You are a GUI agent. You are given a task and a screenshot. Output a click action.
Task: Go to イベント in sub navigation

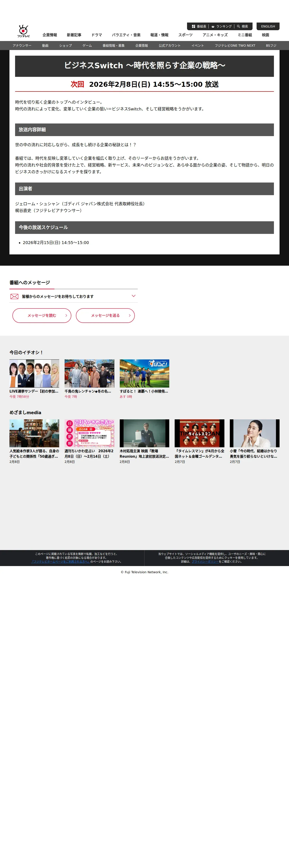198,46
